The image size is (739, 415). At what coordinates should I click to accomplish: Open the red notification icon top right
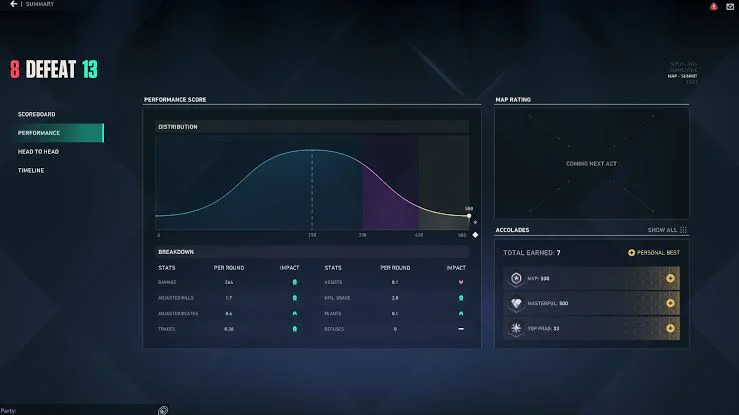(x=714, y=6)
